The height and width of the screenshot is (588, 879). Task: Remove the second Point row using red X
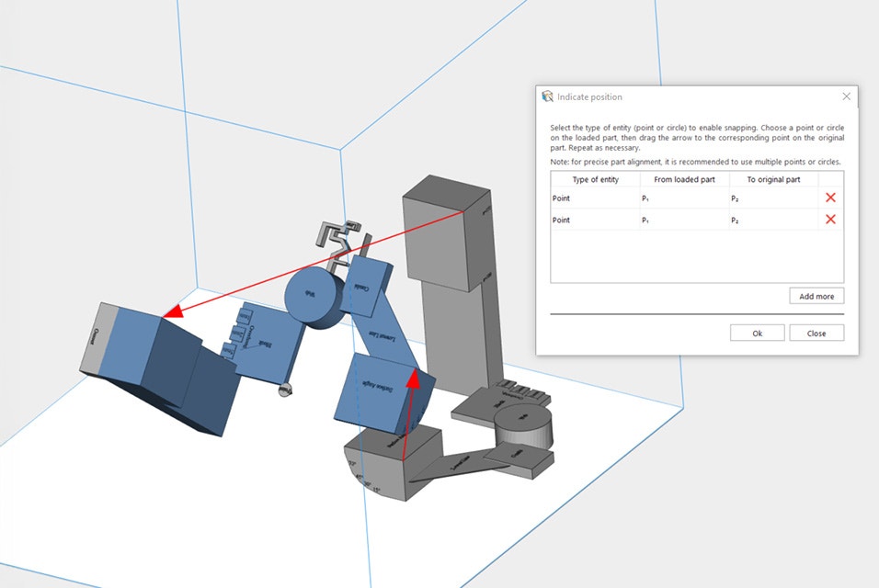point(830,220)
